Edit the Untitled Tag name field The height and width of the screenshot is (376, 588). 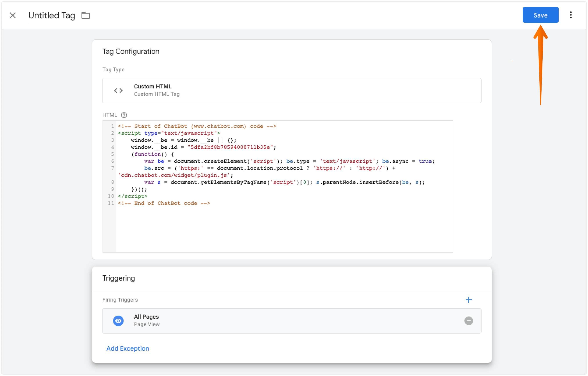click(x=51, y=16)
